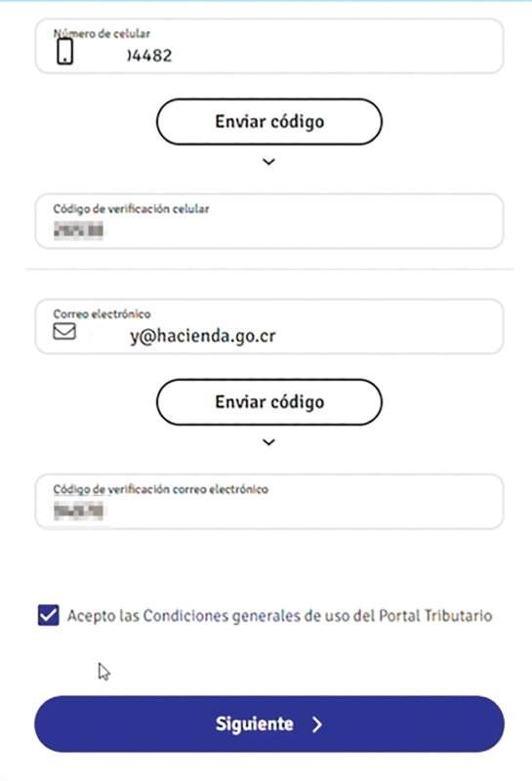Select the Código de verificación correo electrónico field

click(269, 502)
